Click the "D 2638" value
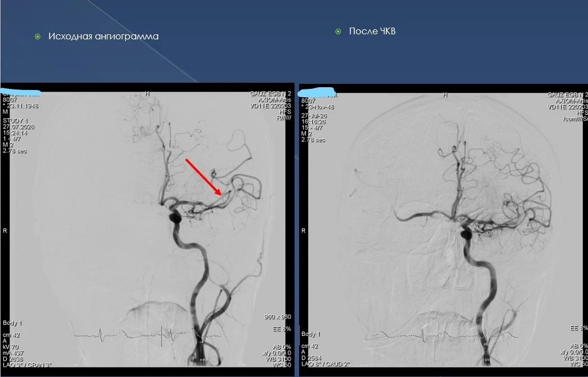Viewport: 588px width, 377px height. pyautogui.click(x=13, y=359)
